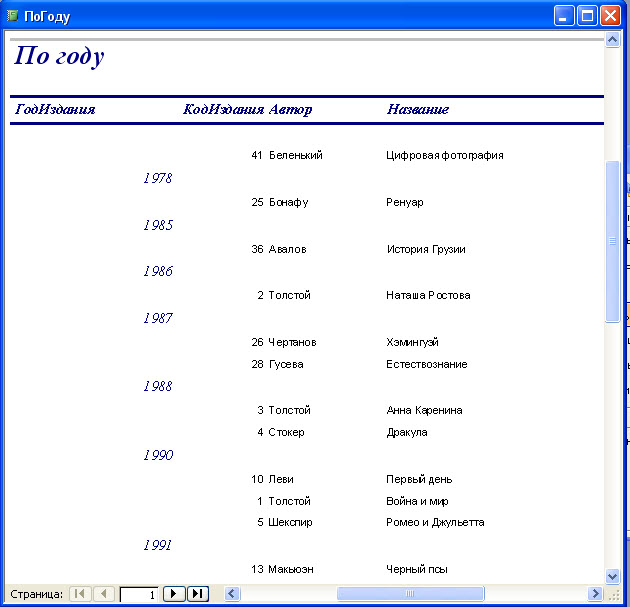Click author Бонафу

point(288,202)
